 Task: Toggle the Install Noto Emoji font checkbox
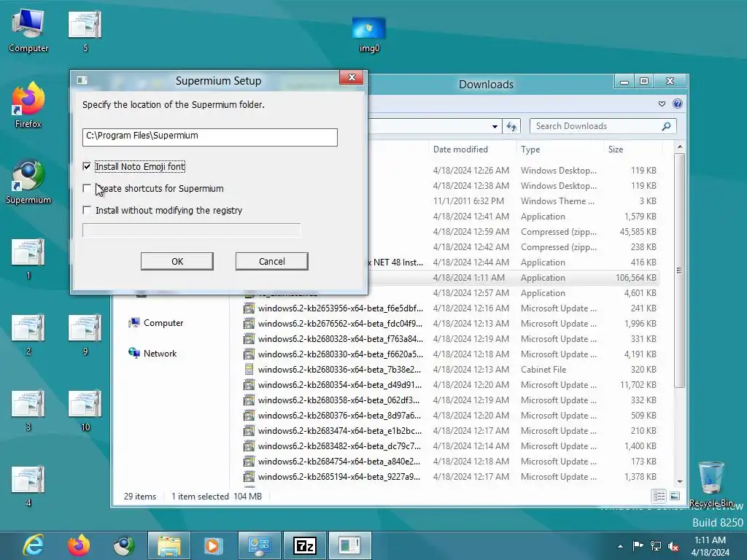87,166
